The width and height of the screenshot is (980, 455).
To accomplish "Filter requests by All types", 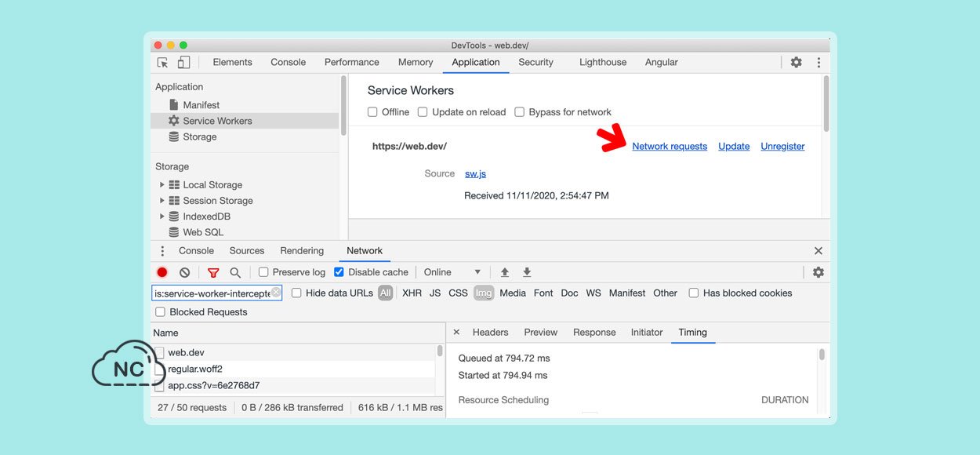I will (385, 293).
